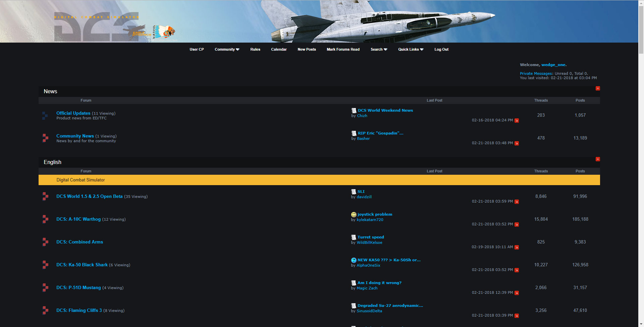
Task: Click A-10C Warthog forum status icon
Action: coord(45,219)
